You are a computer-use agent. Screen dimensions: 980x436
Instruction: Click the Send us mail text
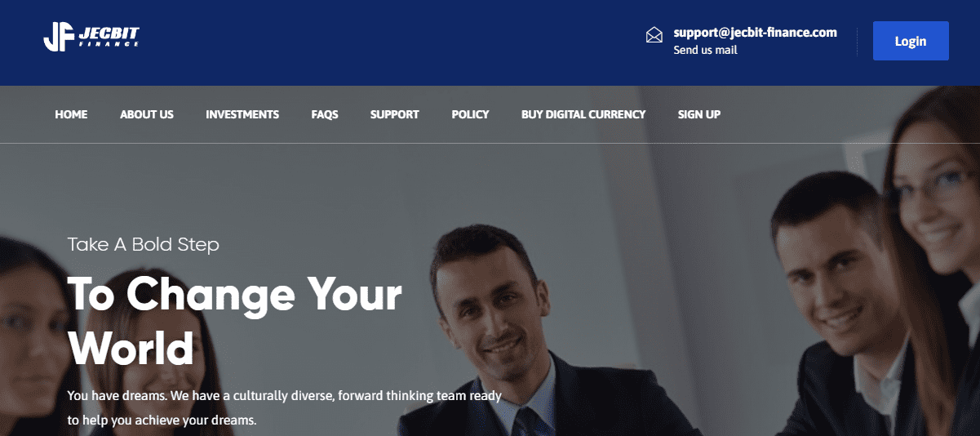(705, 50)
